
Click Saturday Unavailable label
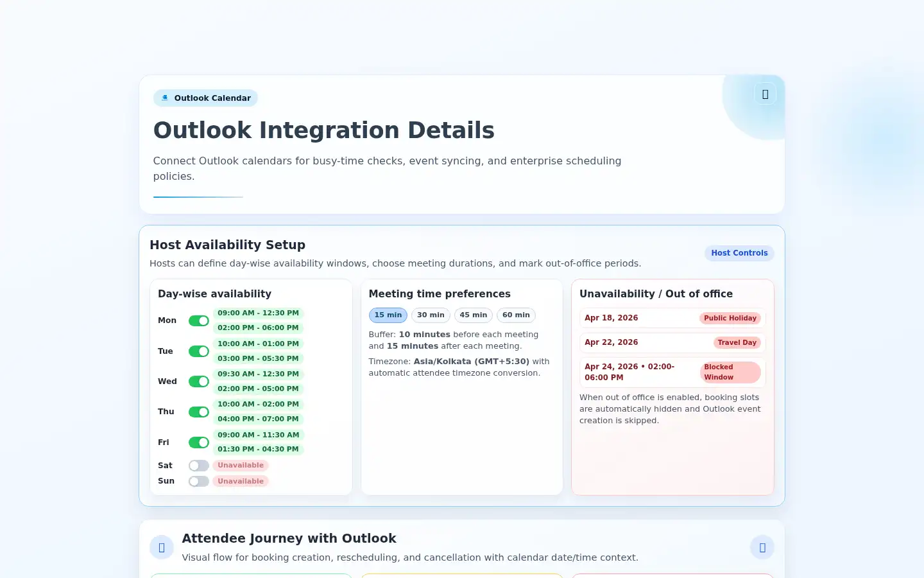pos(241,466)
